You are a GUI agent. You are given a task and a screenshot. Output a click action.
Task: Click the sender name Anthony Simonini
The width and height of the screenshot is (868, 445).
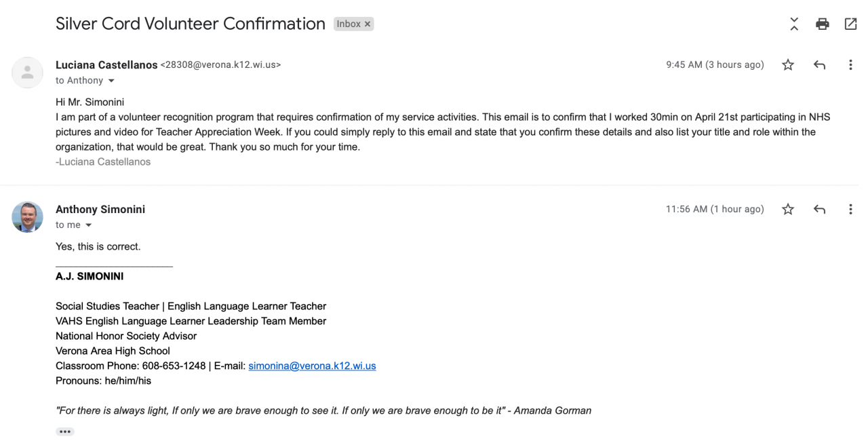coord(100,210)
